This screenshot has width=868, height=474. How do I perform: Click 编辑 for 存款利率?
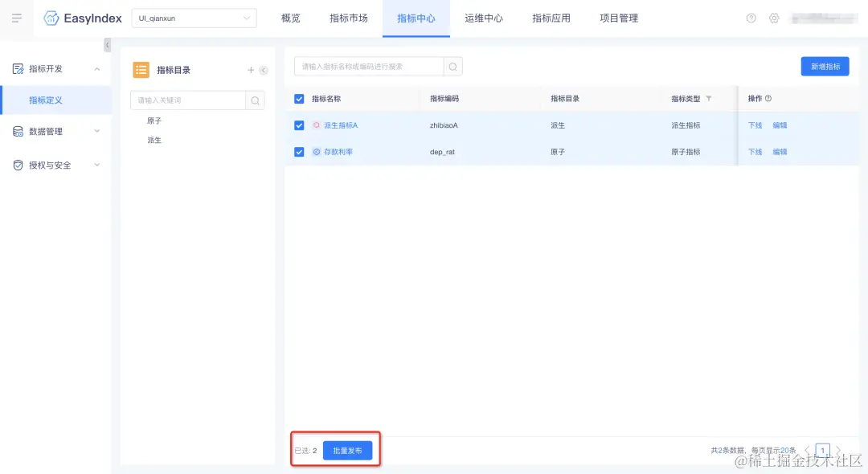click(780, 152)
